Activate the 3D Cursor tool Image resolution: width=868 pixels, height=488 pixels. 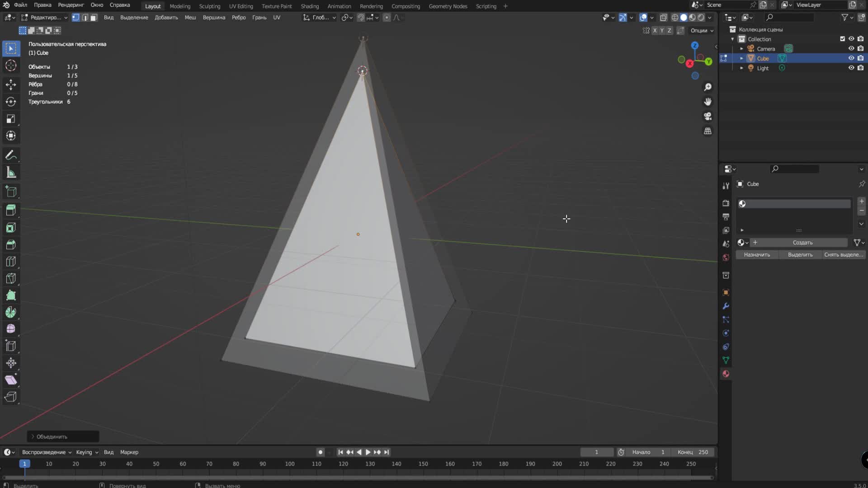(x=11, y=66)
